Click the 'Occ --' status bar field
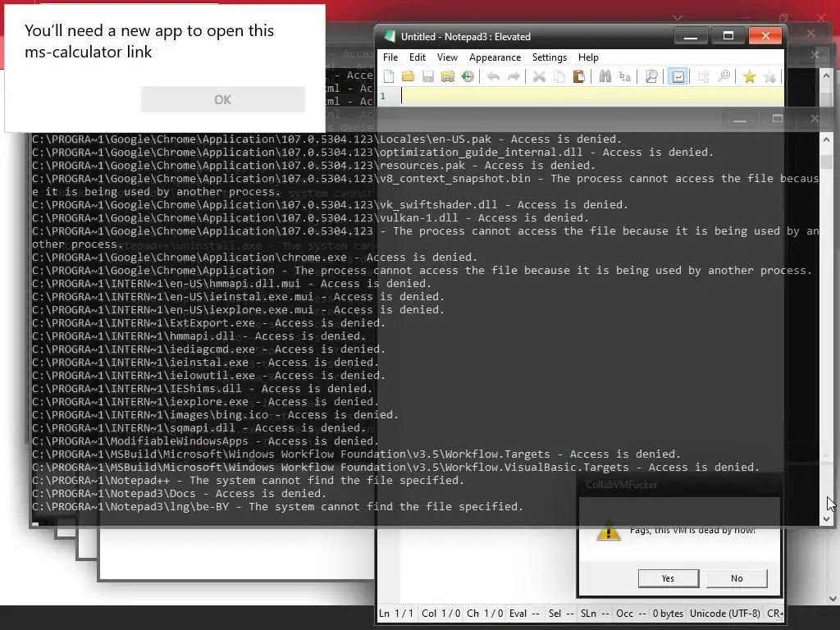 click(x=631, y=614)
